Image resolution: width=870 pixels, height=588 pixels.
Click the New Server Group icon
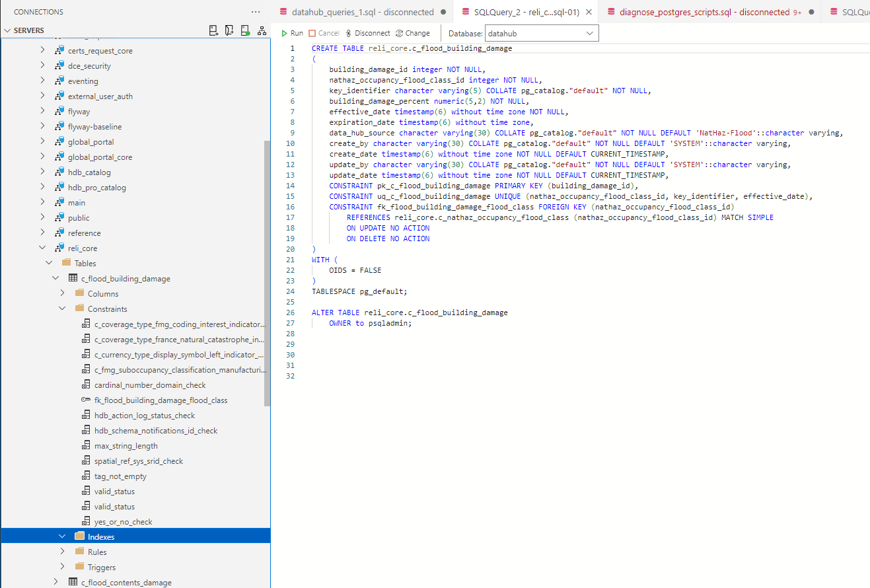tap(229, 30)
